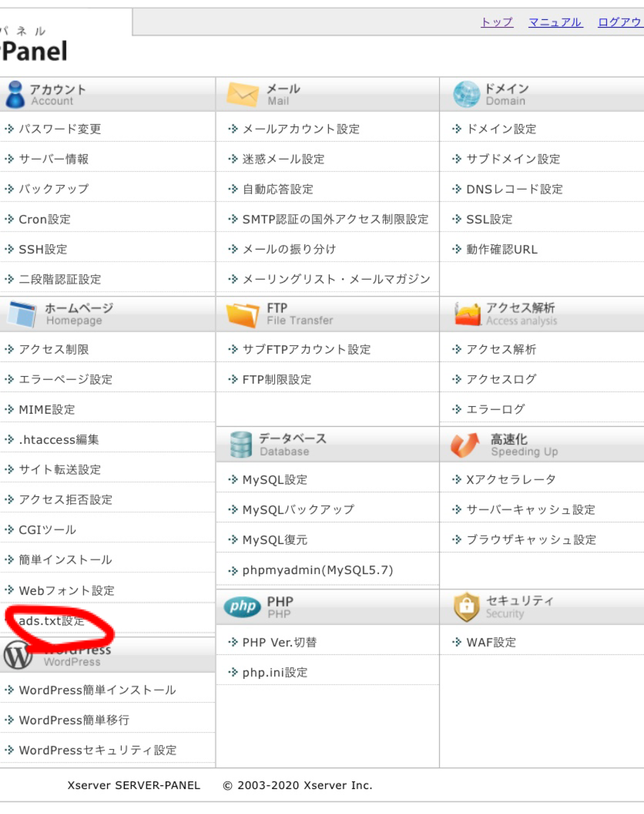This screenshot has width=644, height=814.
Task: Open メールの振り分け
Action: pos(289,249)
